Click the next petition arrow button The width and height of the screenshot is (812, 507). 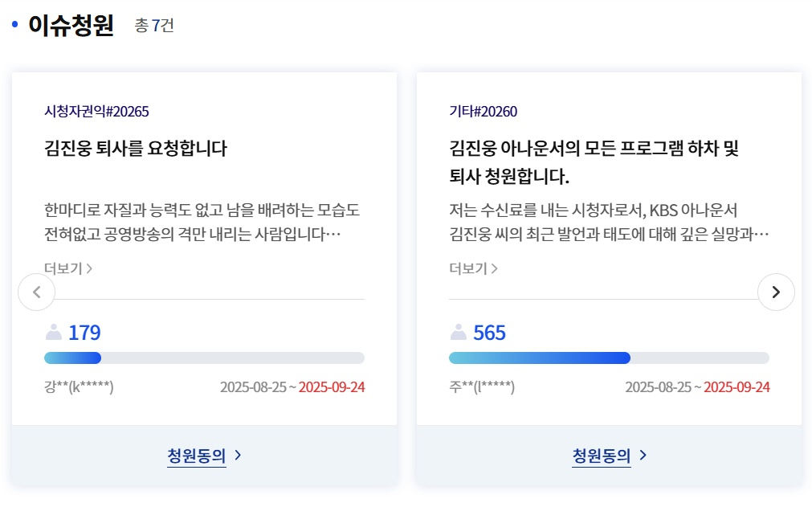pyautogui.click(x=775, y=292)
